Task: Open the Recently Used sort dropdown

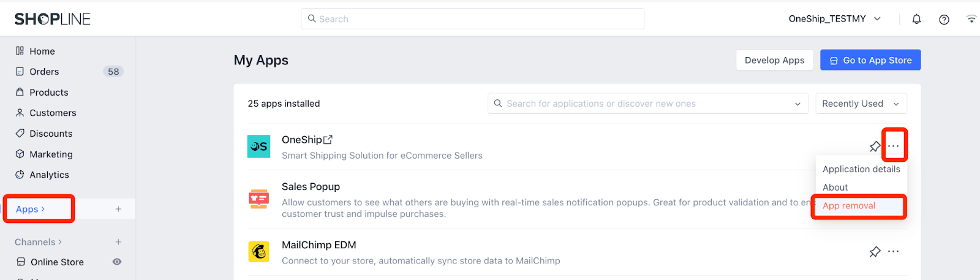Action: click(x=861, y=104)
